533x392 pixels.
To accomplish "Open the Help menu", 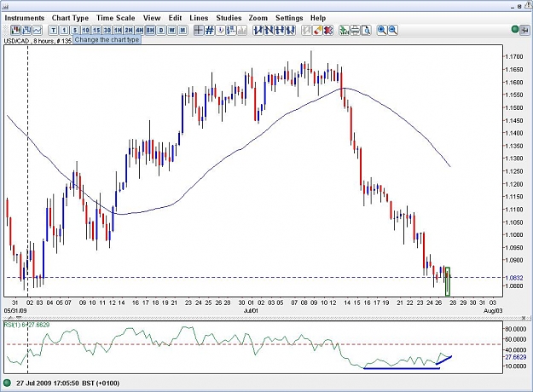I will [x=318, y=18].
